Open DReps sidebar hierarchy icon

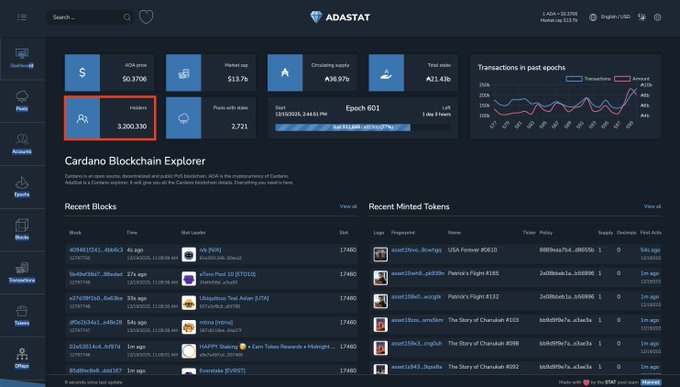(x=22, y=354)
